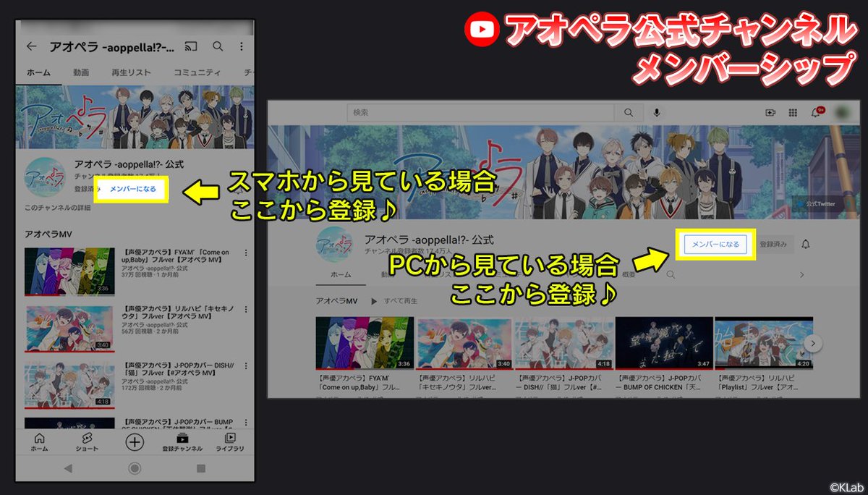
Task: Tap the ホーム icon in the phone bottom bar
Action: [39, 442]
